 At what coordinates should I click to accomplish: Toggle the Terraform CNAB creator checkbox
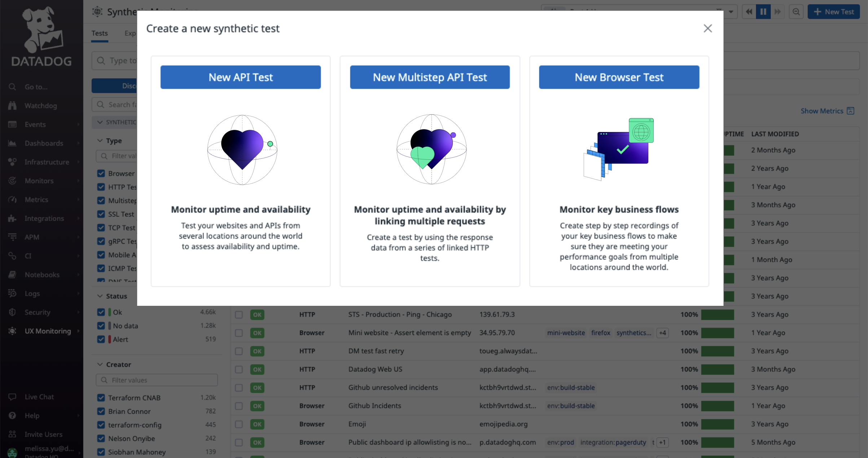[x=101, y=397]
